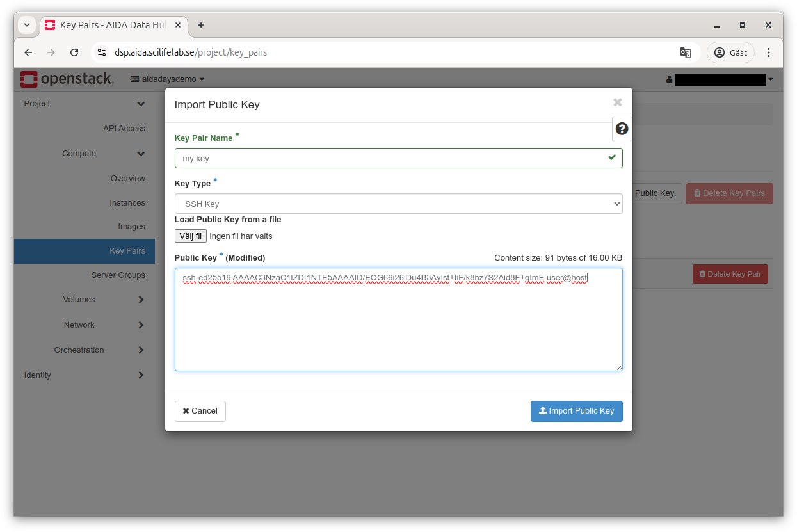The height and width of the screenshot is (532, 797).
Task: Click the background Public Key button
Action: [656, 193]
